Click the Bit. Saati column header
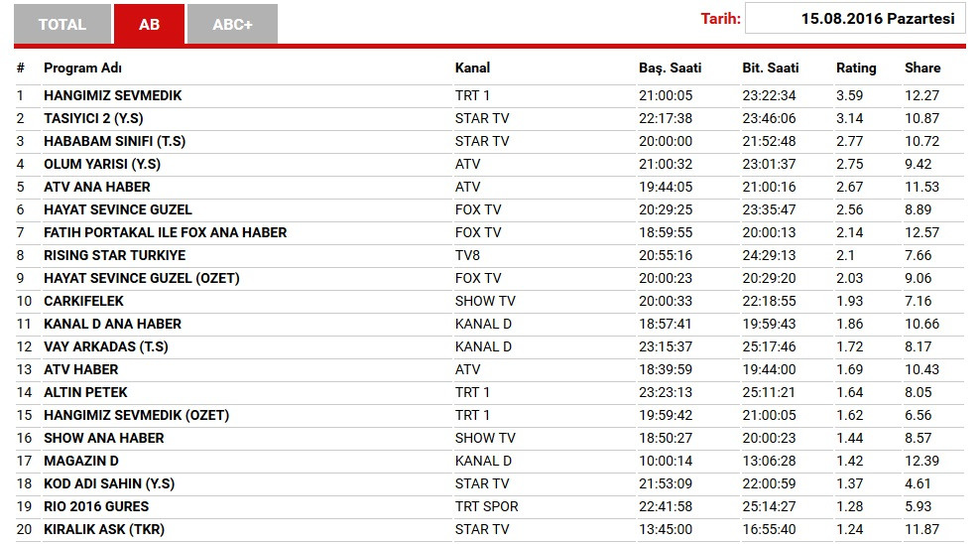Screen dimensions: 980x544 [771, 68]
